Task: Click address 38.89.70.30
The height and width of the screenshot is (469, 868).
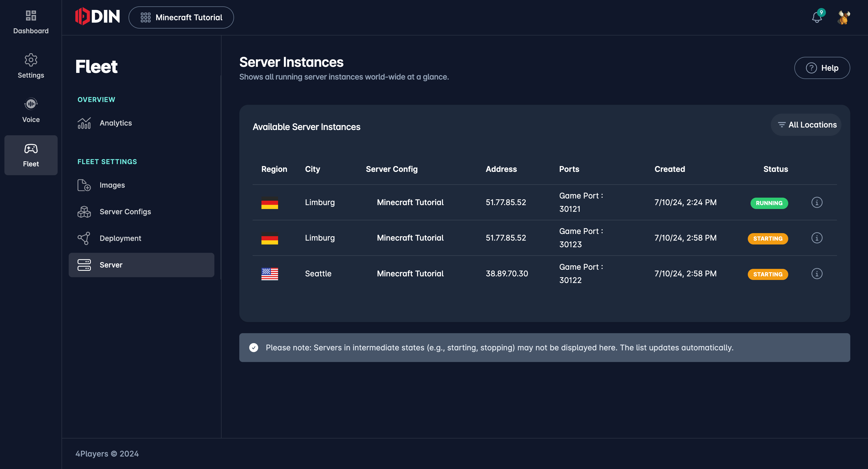Action: [x=507, y=273]
